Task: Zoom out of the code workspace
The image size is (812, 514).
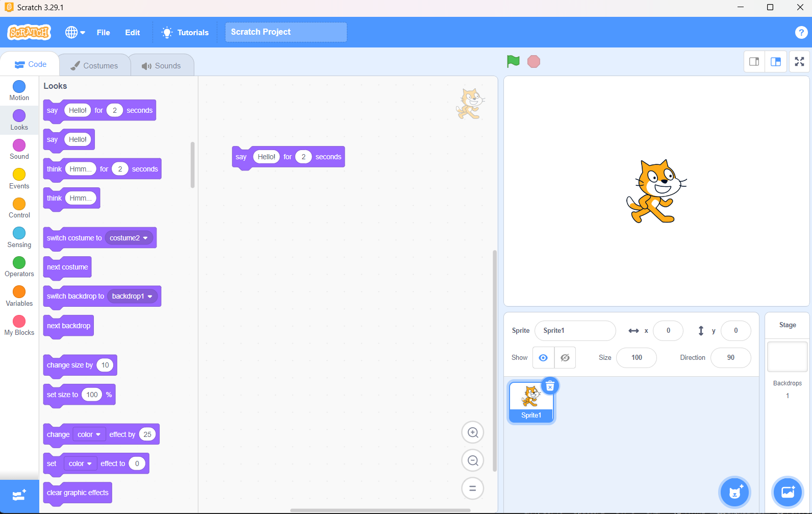Action: click(472, 461)
